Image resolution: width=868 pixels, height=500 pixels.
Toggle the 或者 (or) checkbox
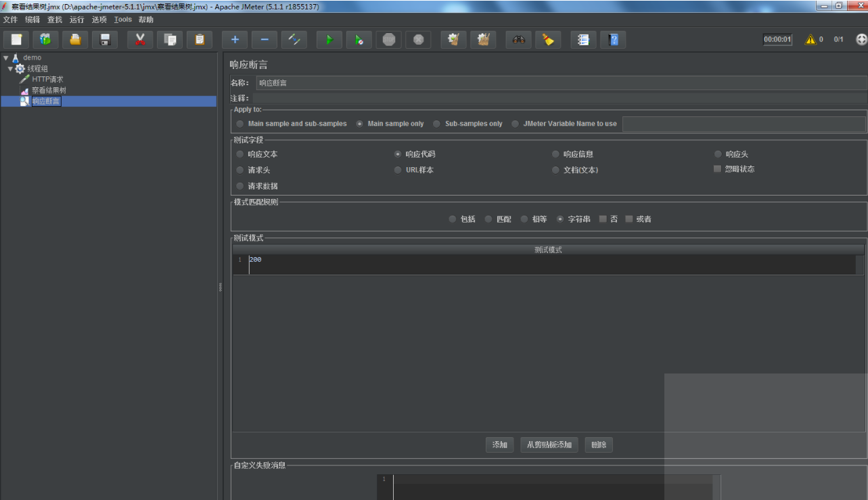[629, 219]
